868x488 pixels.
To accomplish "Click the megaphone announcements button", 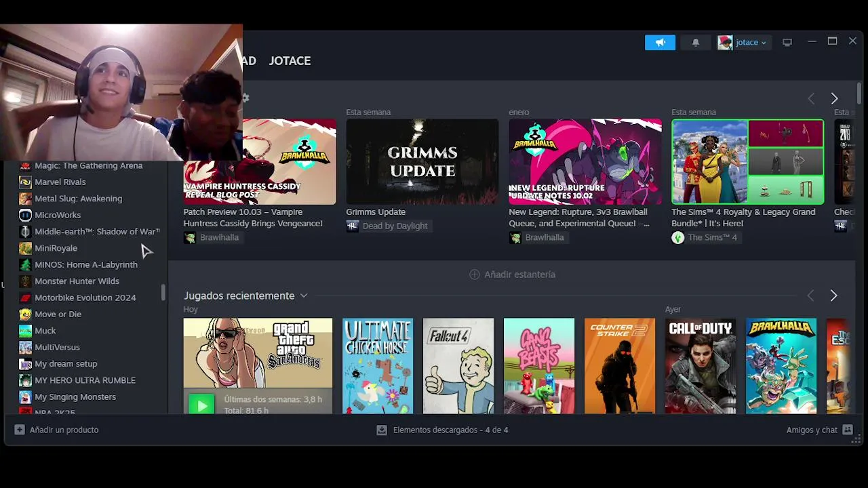I will coord(660,42).
